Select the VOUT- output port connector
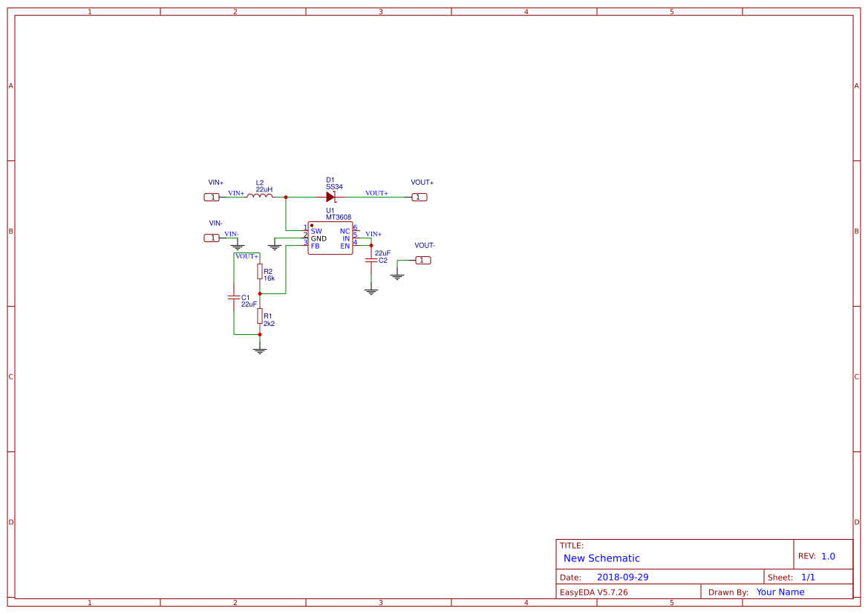Viewport: 868px width, 614px height. [422, 260]
